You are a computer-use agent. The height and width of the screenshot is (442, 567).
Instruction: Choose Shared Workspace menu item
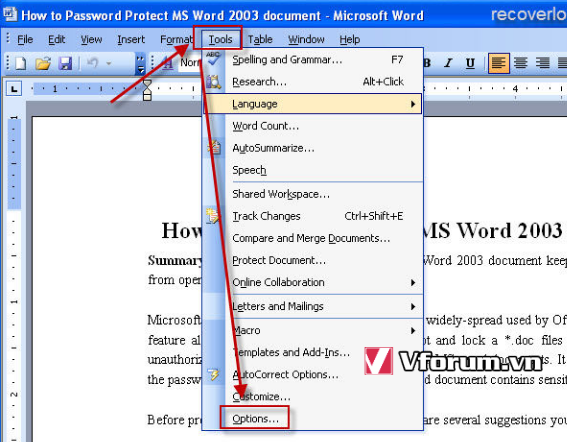pyautogui.click(x=313, y=194)
